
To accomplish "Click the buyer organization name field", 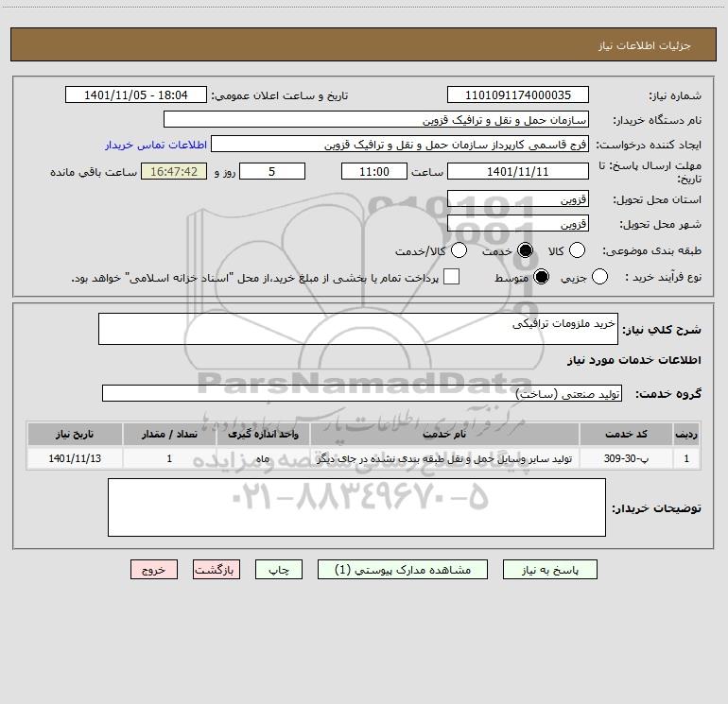I will 376,120.
